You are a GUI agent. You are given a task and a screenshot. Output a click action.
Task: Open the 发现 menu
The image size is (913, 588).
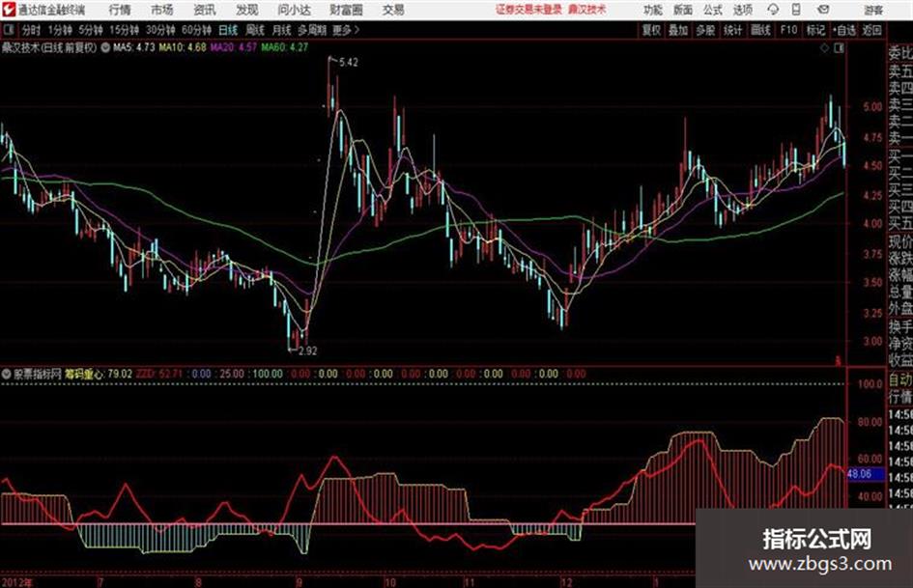[x=247, y=10]
